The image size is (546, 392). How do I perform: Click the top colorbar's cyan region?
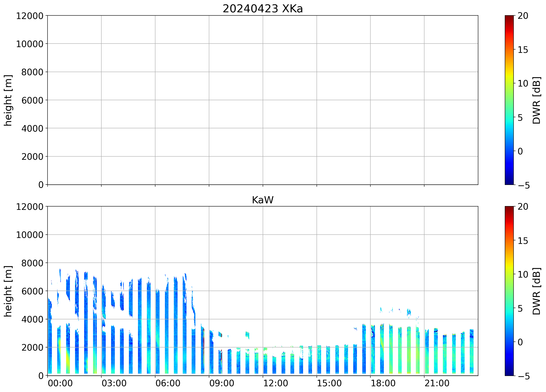[x=509, y=123]
